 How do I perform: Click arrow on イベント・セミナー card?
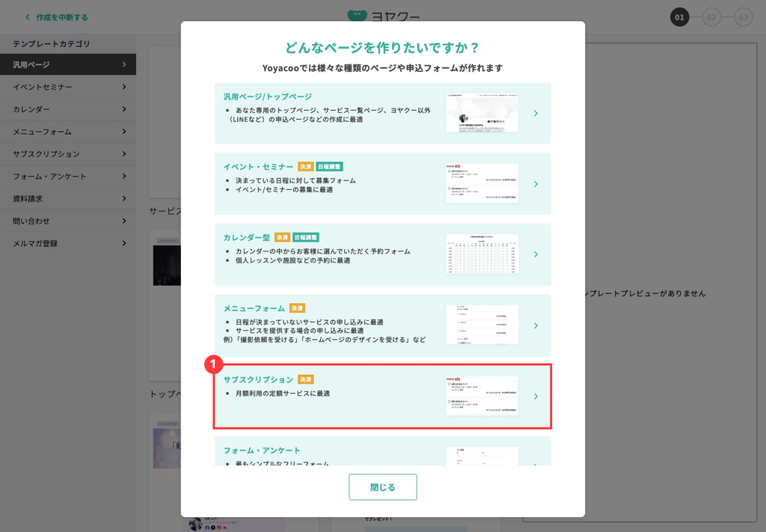[536, 184]
